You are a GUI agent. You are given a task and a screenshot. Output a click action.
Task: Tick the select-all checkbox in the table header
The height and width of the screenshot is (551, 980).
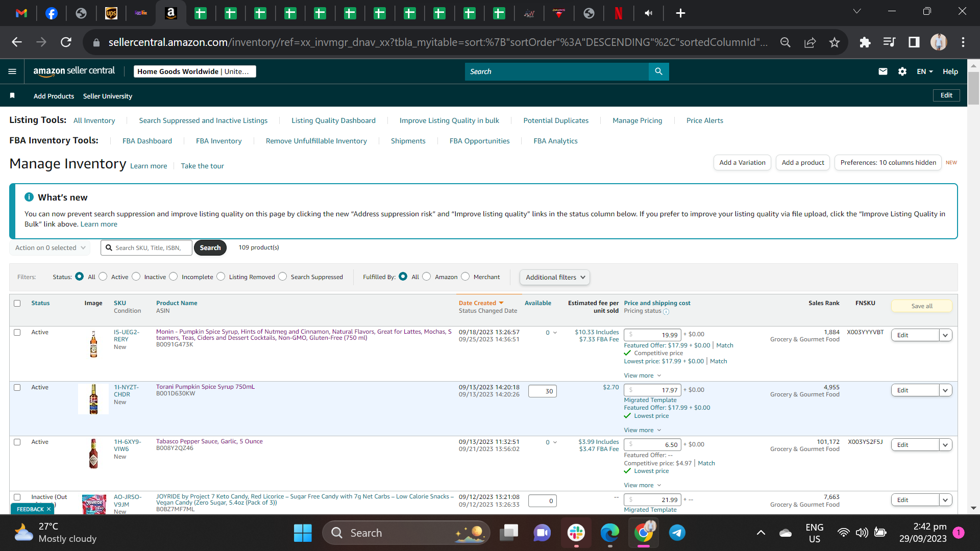17,304
